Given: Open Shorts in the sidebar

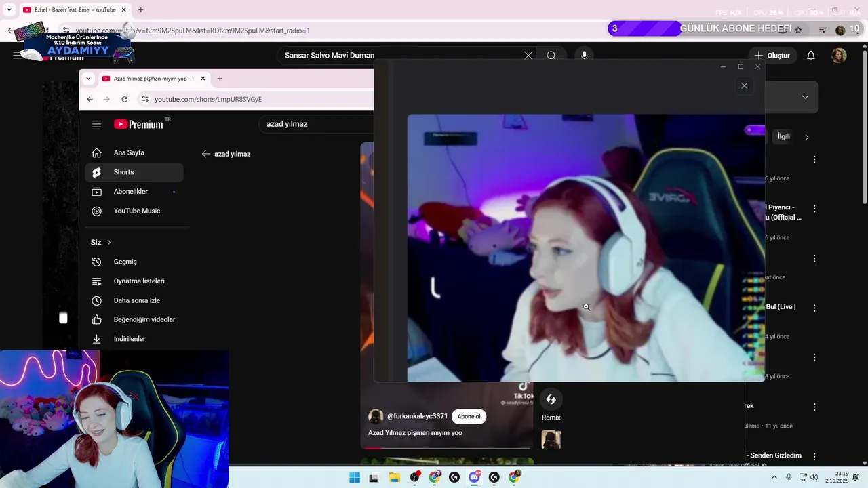Looking at the screenshot, I should [134, 172].
